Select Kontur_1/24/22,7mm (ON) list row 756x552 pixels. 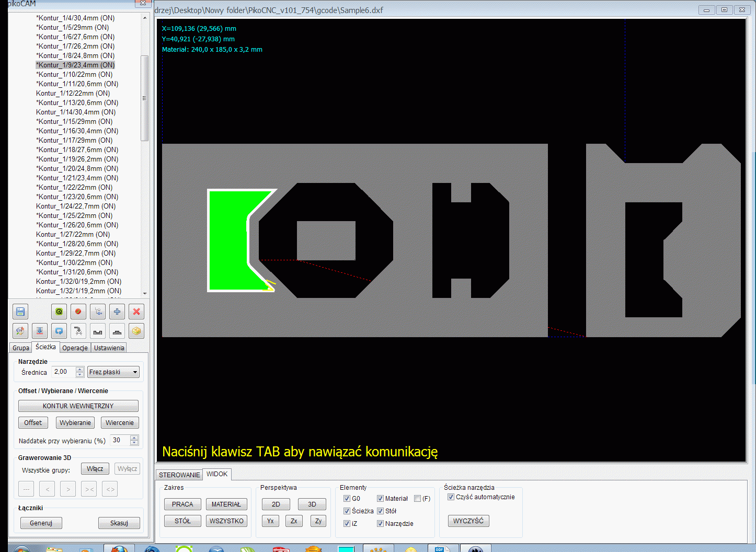point(76,206)
